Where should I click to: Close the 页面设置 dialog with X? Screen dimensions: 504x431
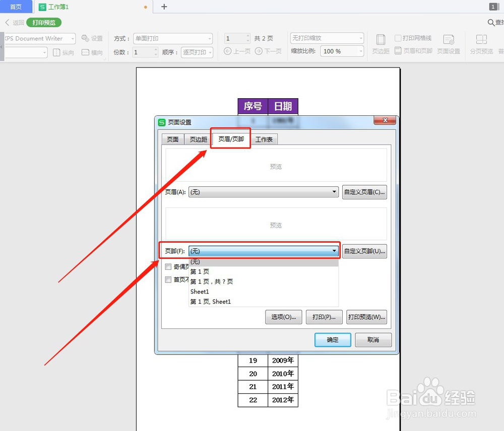(x=385, y=120)
